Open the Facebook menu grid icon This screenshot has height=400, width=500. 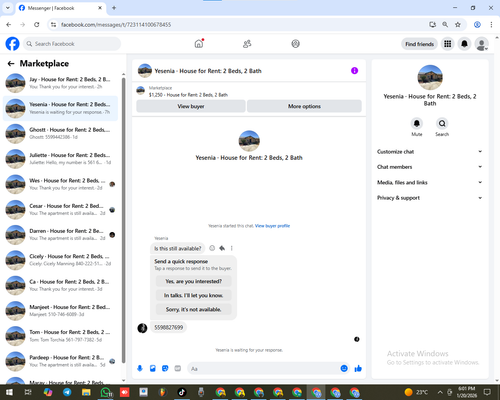[x=448, y=44]
